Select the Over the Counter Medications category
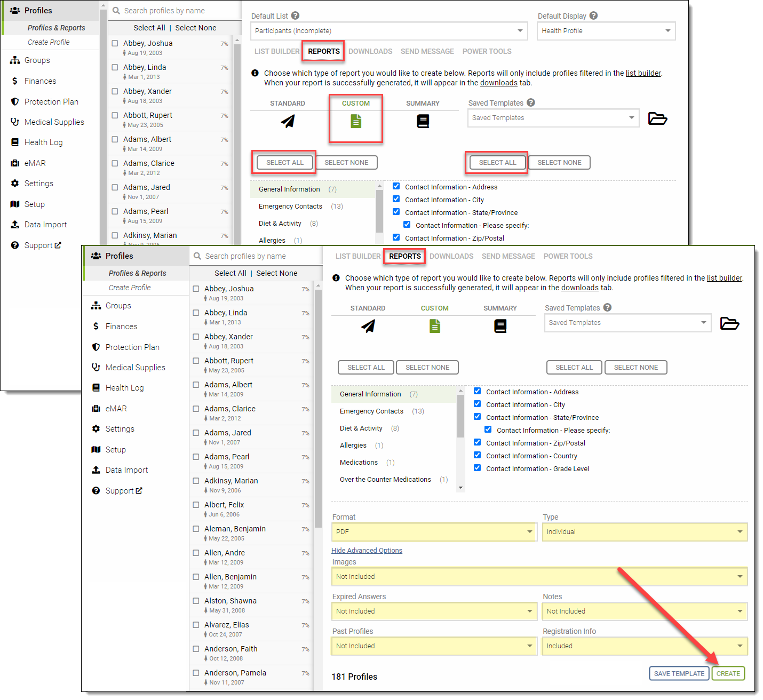Viewport: 763px width, 700px height. tap(385, 480)
